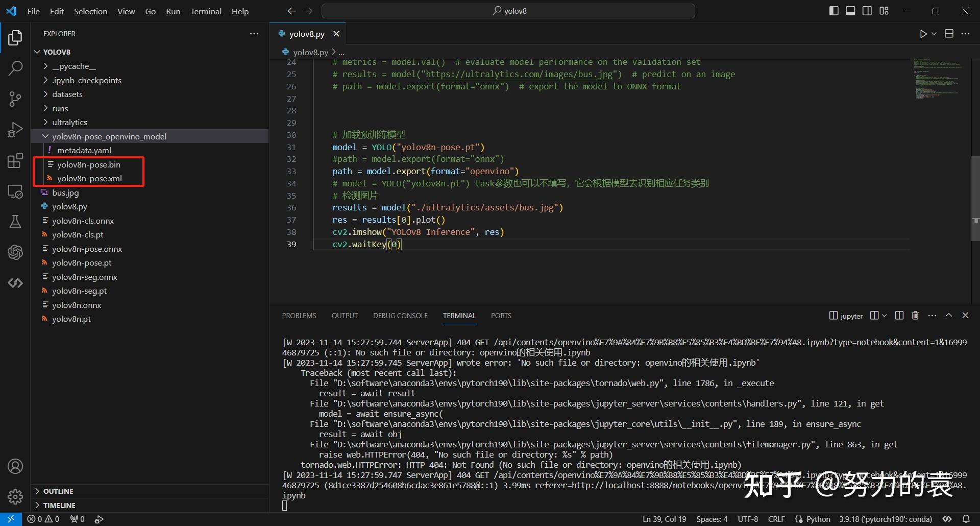Image resolution: width=980 pixels, height=526 pixels.
Task: Select interpreter 3.9.18 pytorch190 conda
Action: pyautogui.click(x=886, y=519)
